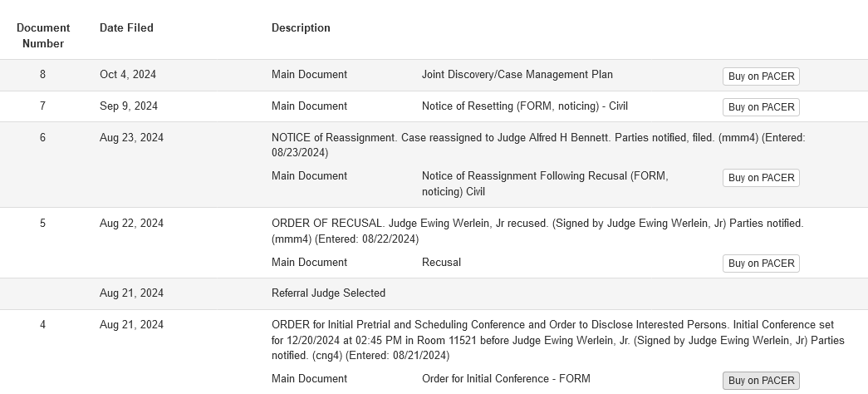The image size is (868, 394).
Task: Buy the Joint Discovery/Case Management Plan on PACER
Action: tap(761, 76)
